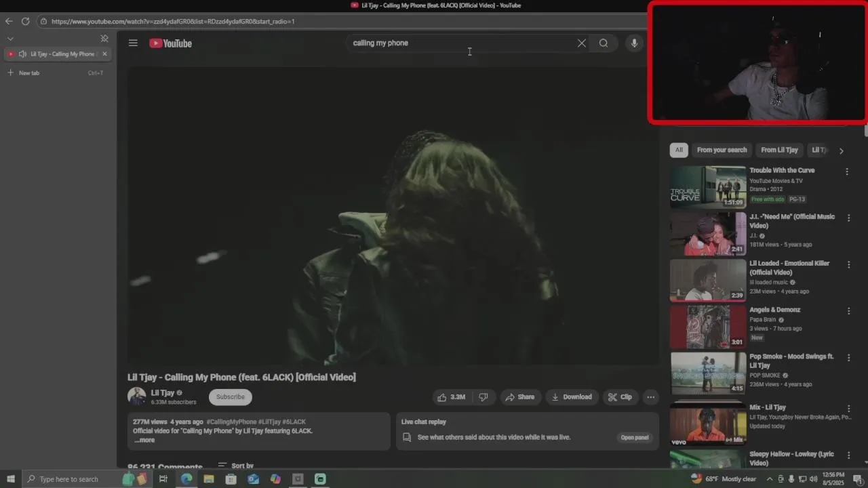This screenshot has width=868, height=488.
Task: Mute the Lil Tjay tab audio icon
Action: point(22,54)
